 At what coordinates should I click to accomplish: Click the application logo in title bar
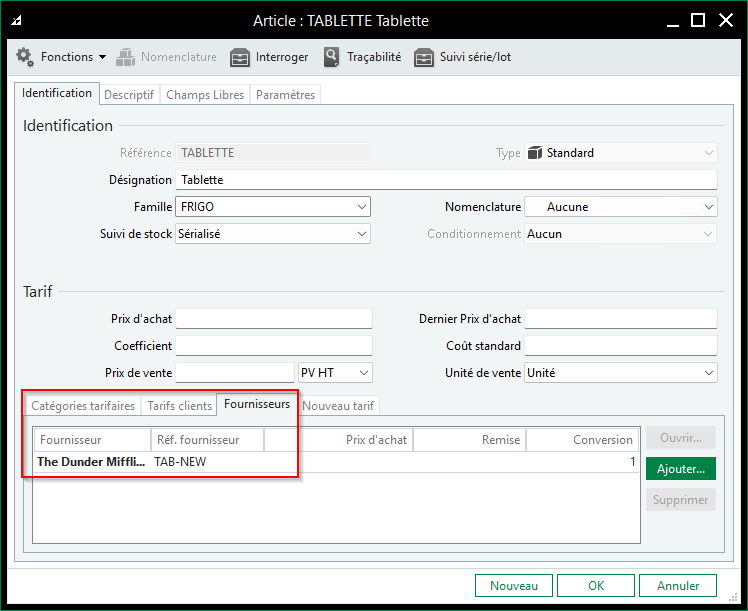click(x=17, y=21)
